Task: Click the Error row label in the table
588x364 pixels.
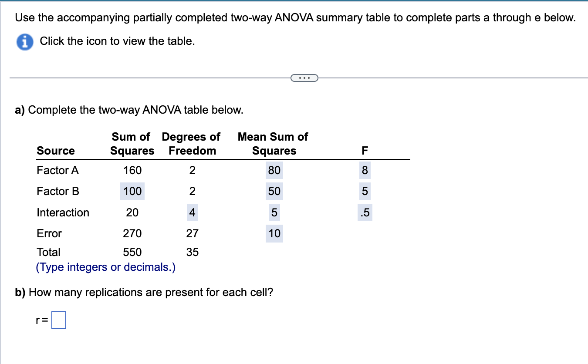Action: pyautogui.click(x=49, y=233)
